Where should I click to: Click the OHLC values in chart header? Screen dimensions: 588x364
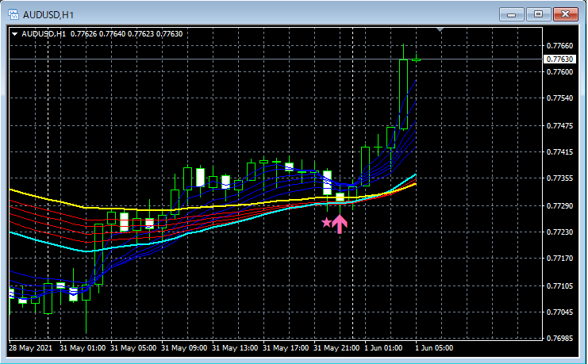click(x=127, y=34)
